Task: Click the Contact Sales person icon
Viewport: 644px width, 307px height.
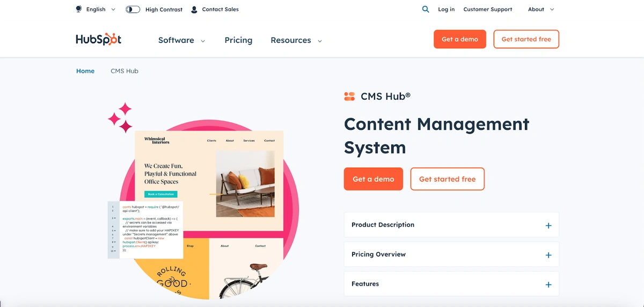Action: click(x=194, y=9)
